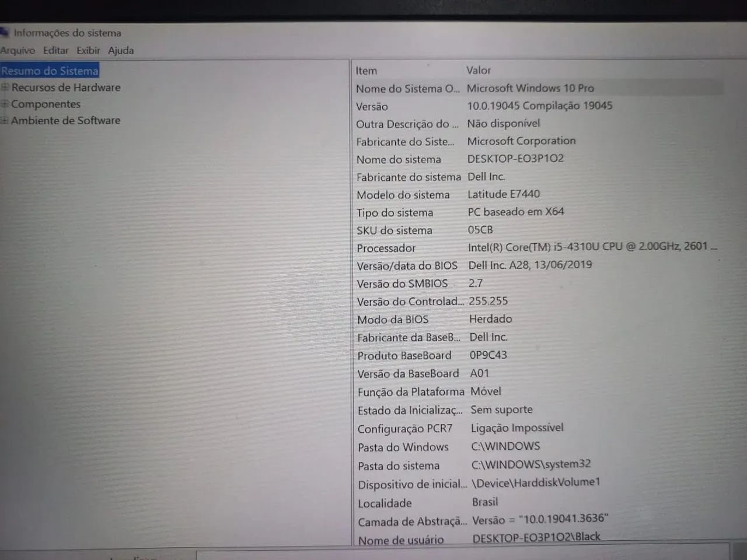Screen dimensions: 747x560
Task: Open the Editar menu
Action: [55, 50]
